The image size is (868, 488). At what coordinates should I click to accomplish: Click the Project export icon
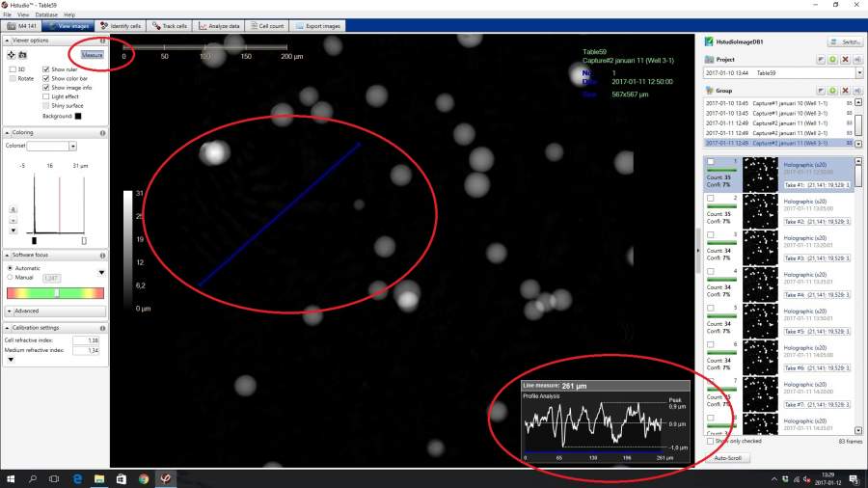coord(857,59)
